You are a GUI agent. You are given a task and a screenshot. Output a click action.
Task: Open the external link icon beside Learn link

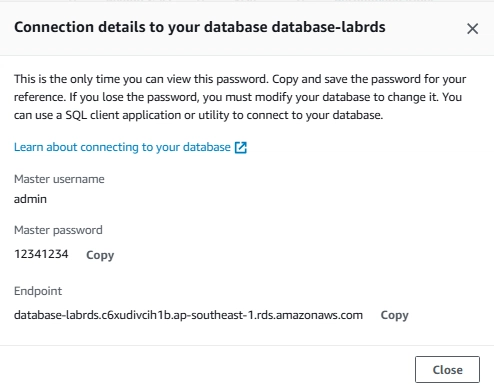(241, 147)
